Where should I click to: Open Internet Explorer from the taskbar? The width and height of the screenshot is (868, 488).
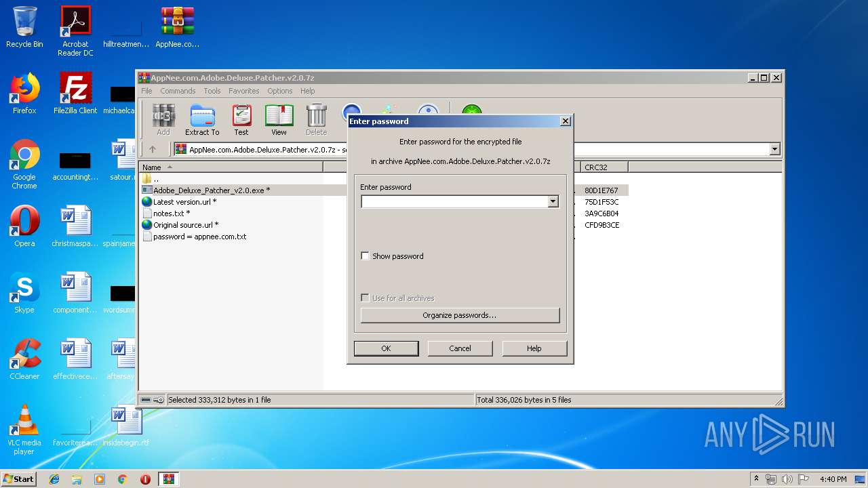pyautogui.click(x=54, y=479)
